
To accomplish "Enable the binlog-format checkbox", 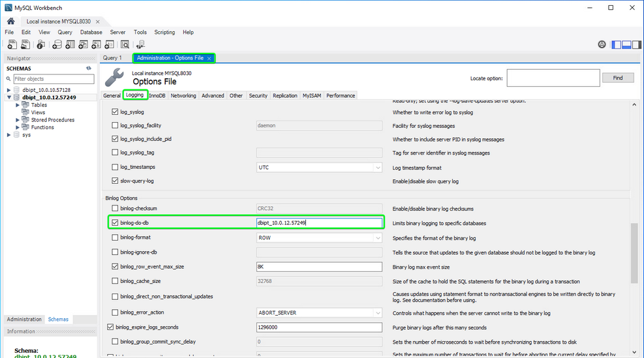I will pos(115,237).
